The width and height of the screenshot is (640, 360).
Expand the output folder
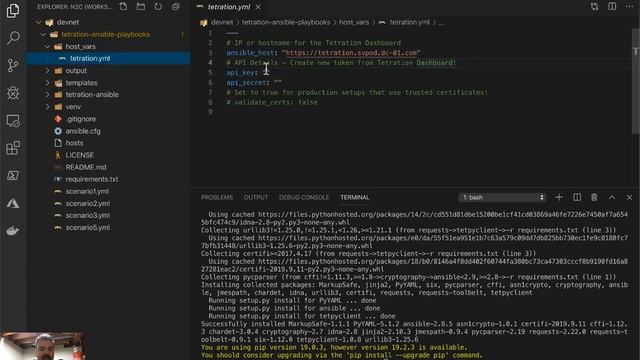point(48,71)
